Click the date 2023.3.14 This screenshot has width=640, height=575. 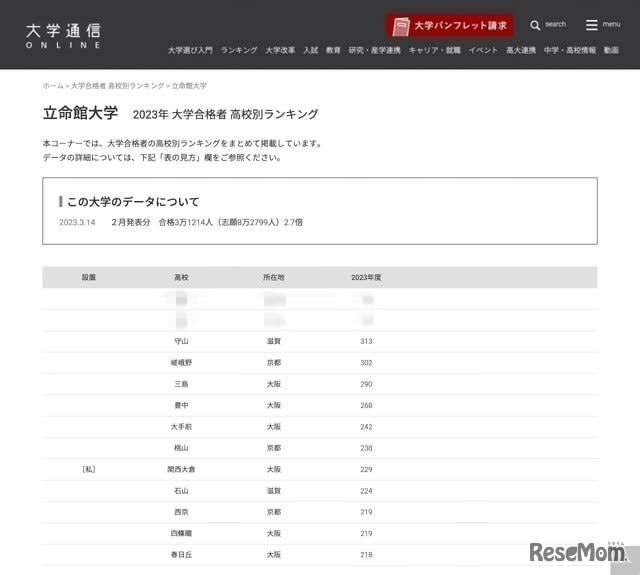pyautogui.click(x=77, y=222)
